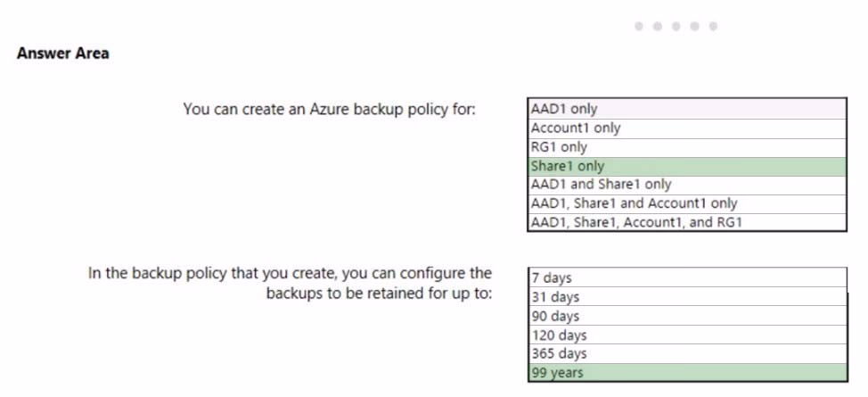Choose '365 days' retention
Image resolution: width=868 pixels, height=397 pixels.
pyautogui.click(x=687, y=354)
